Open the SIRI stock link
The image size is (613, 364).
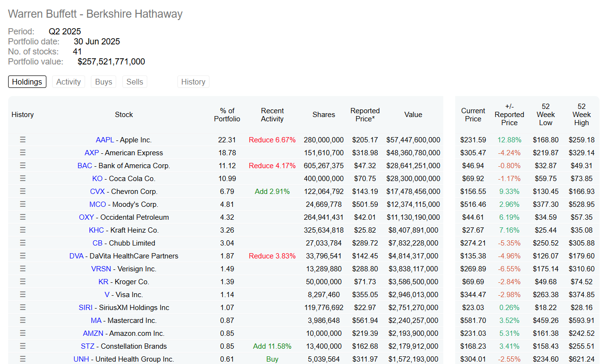[86, 308]
